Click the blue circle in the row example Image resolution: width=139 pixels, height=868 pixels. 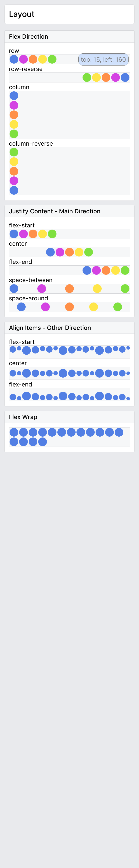click(14, 59)
